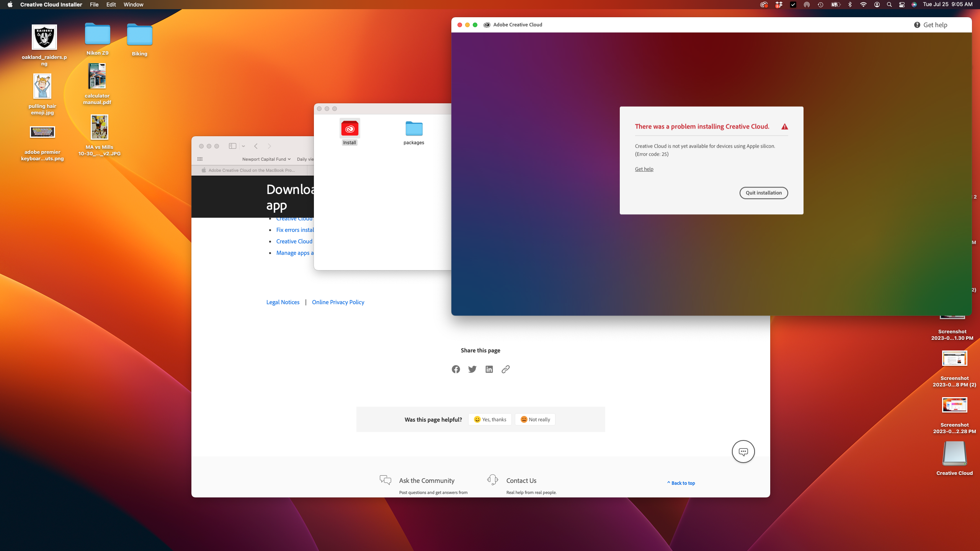
Task: Toggle Safari sidebar button
Action: click(x=232, y=146)
